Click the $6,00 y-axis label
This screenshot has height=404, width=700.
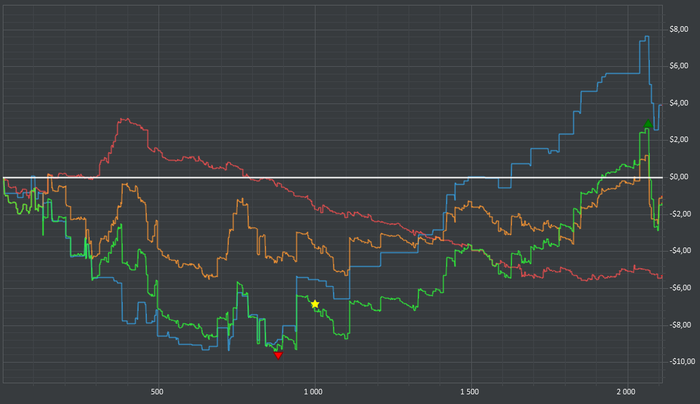pos(679,66)
